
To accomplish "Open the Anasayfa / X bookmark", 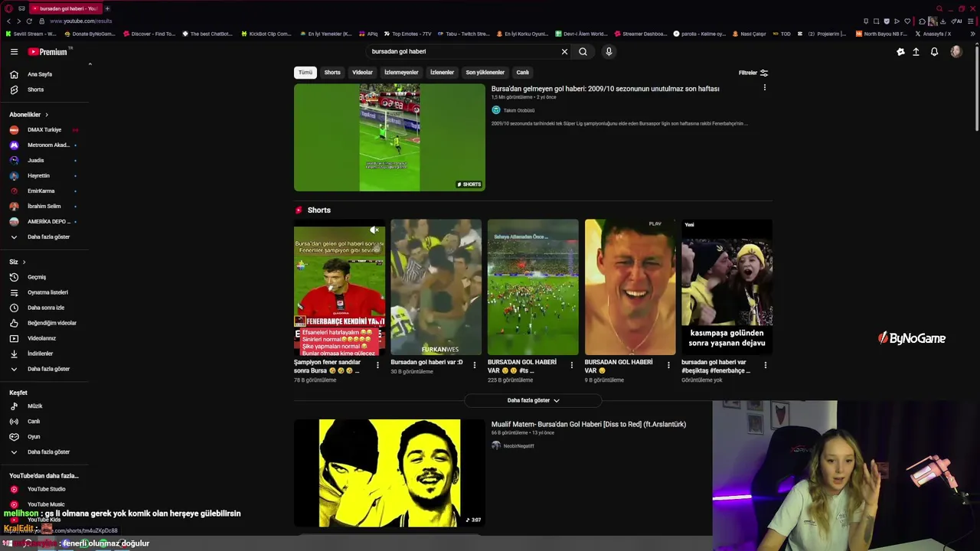I will tap(933, 34).
